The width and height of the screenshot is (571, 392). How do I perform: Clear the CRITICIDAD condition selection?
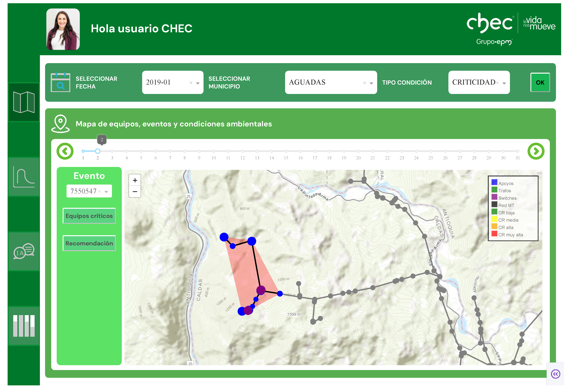click(498, 83)
